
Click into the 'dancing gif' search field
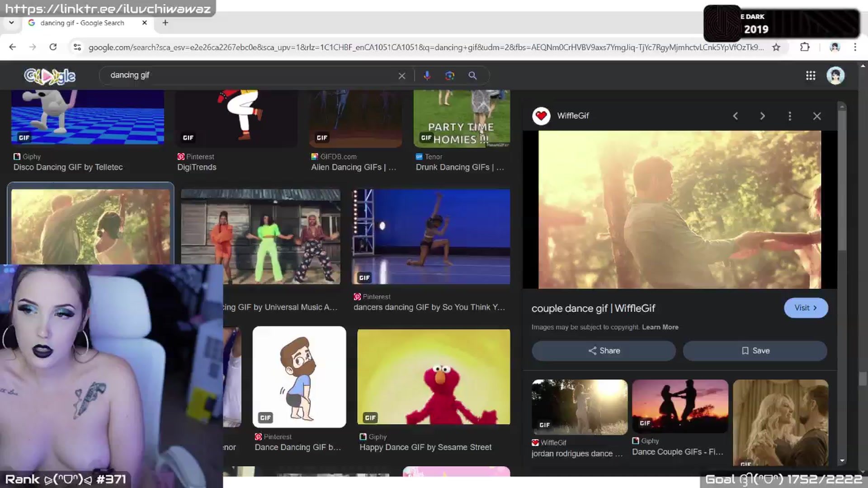[251, 75]
